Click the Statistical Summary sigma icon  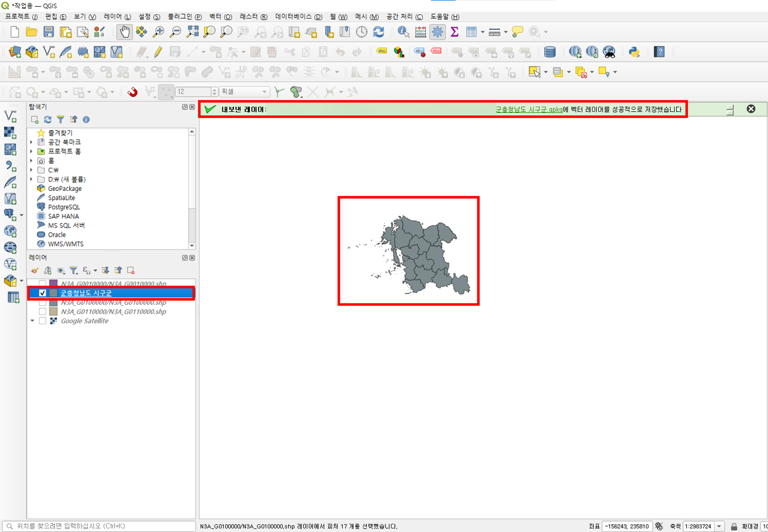point(454,32)
